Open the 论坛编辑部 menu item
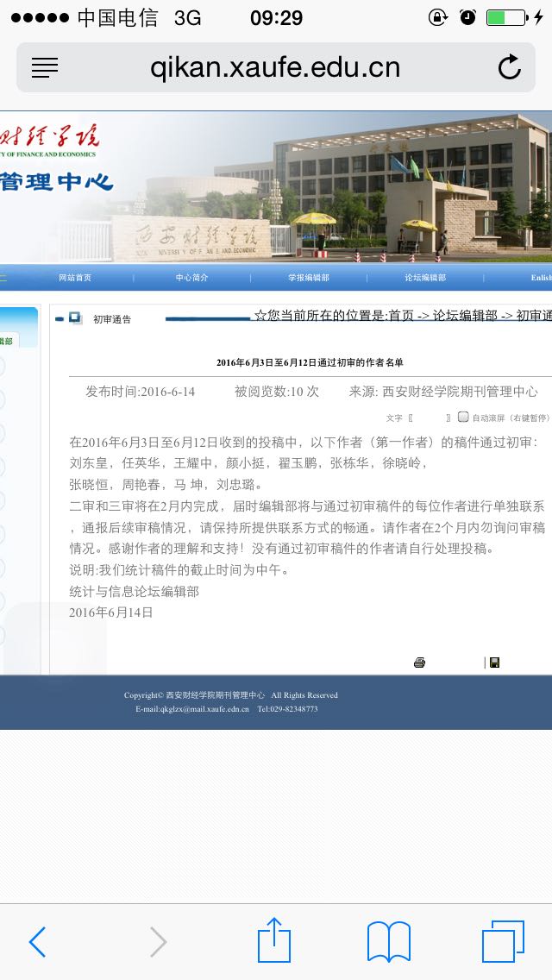The width and height of the screenshot is (552, 980). [x=426, y=278]
